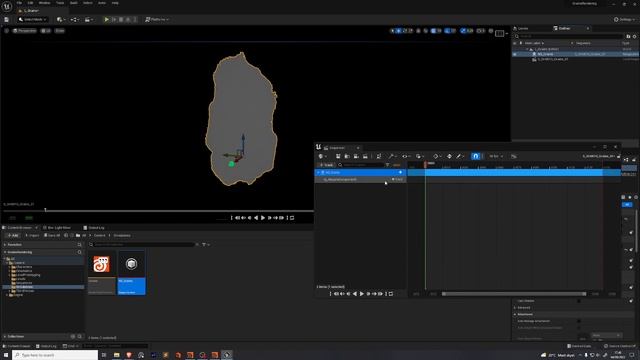Click the Sequencer add Track button

point(327,165)
